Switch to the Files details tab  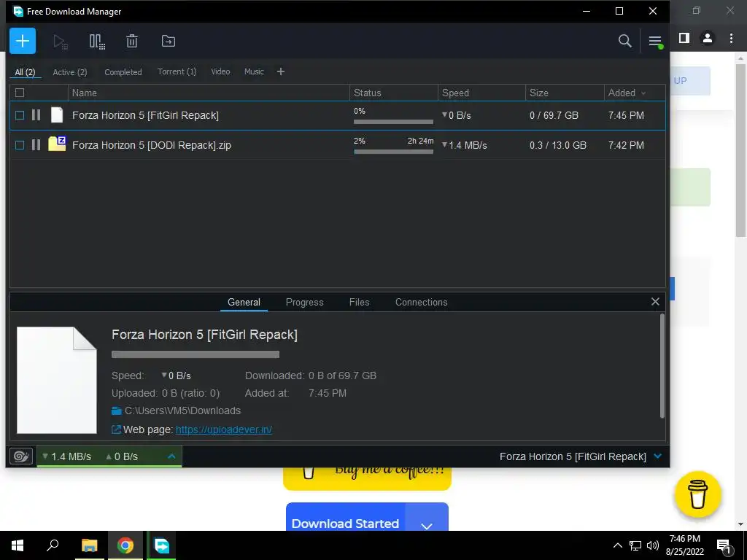click(x=359, y=302)
